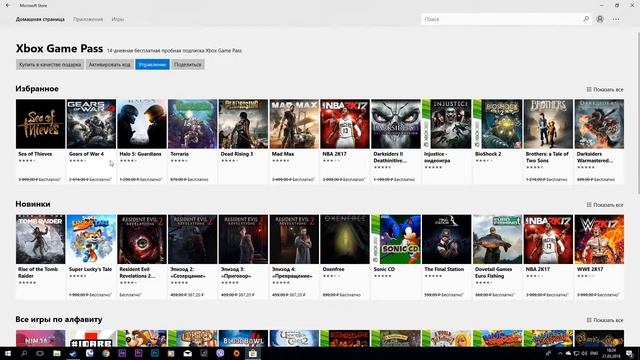640x360 pixels.
Task: Open the Эпизод 4: «Превращение» tile
Action: pyautogui.click(x=294, y=257)
